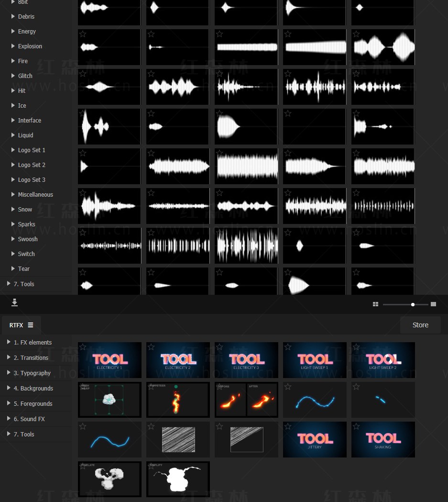Select the Mesh Warp tool thumbnail
The height and width of the screenshot is (502, 448).
(109, 400)
